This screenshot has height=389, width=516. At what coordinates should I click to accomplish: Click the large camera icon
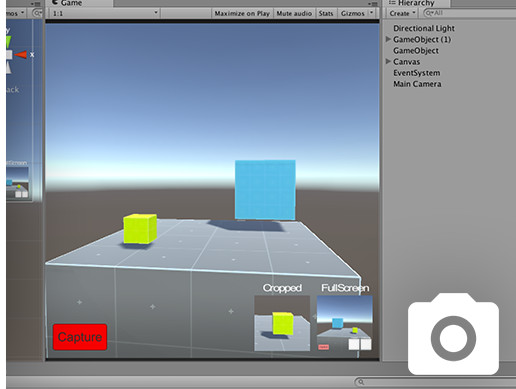click(x=453, y=334)
